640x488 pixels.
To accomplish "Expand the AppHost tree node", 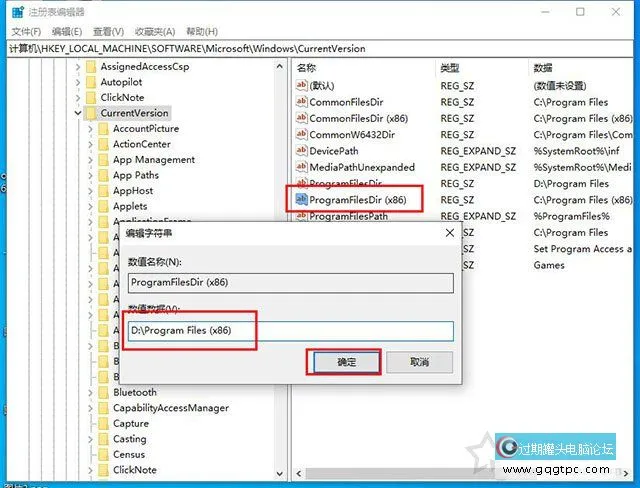I will coord(91,191).
